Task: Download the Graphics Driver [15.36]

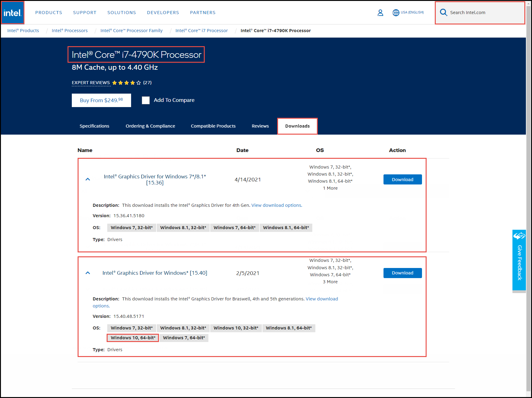Action: click(x=402, y=180)
